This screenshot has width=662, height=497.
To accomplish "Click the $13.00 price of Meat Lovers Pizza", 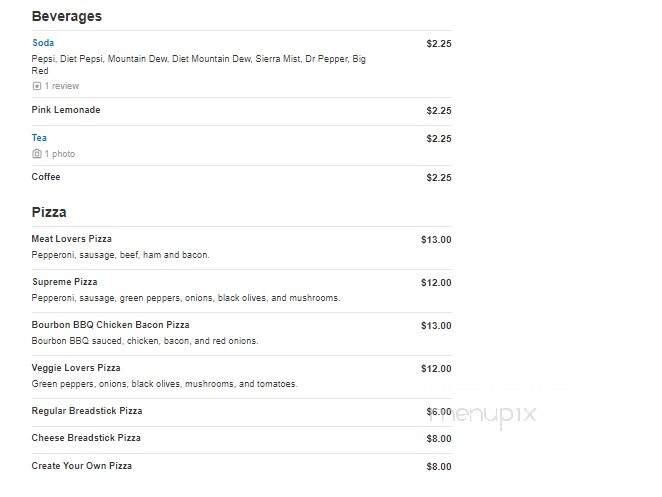I will click(x=436, y=240).
